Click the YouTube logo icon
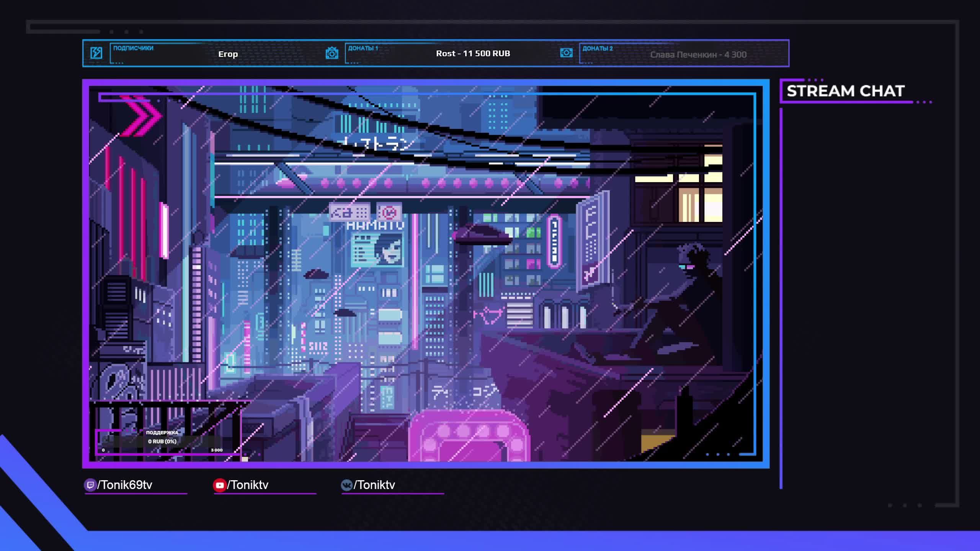This screenshot has width=980, height=551. [219, 485]
